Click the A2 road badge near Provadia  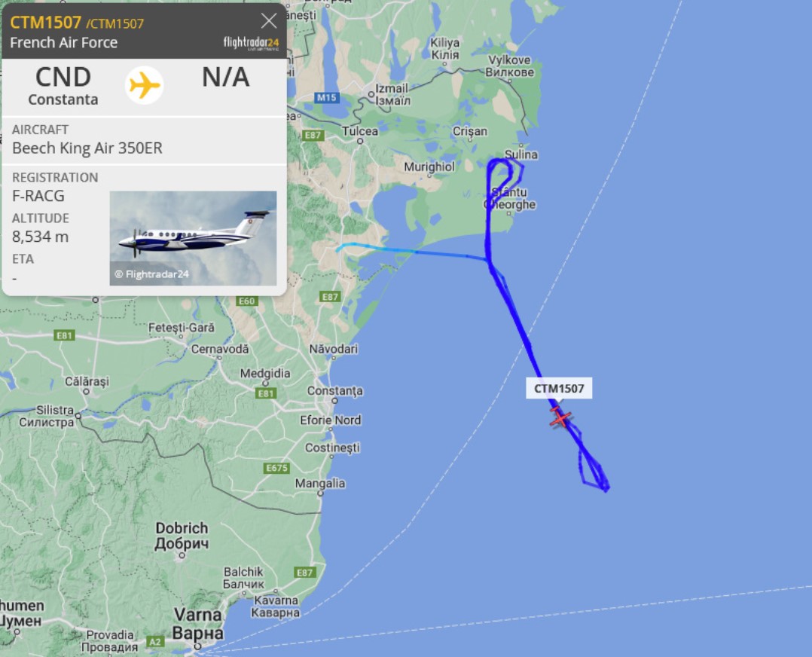click(x=155, y=641)
